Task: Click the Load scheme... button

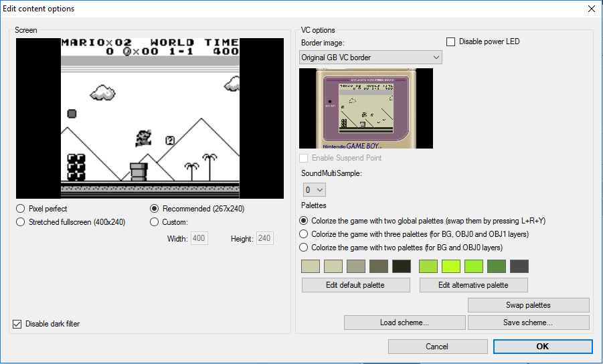Action: [404, 323]
